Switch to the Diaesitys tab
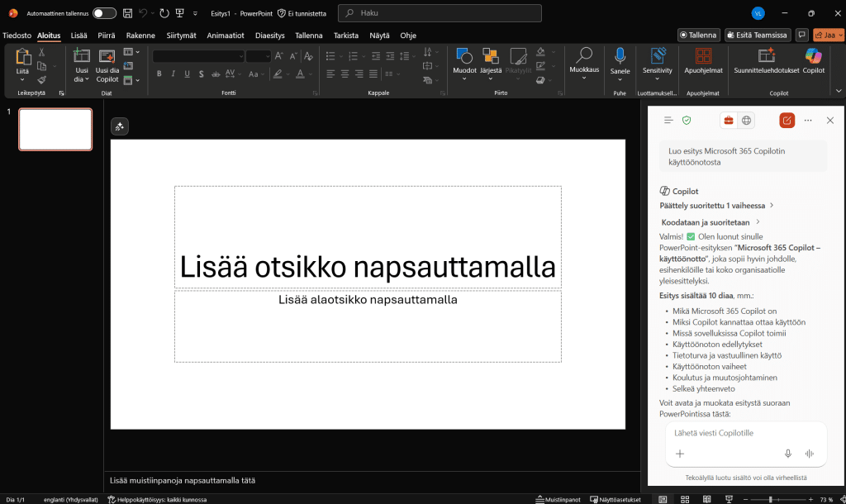This screenshot has height=504, width=846. pyautogui.click(x=270, y=36)
